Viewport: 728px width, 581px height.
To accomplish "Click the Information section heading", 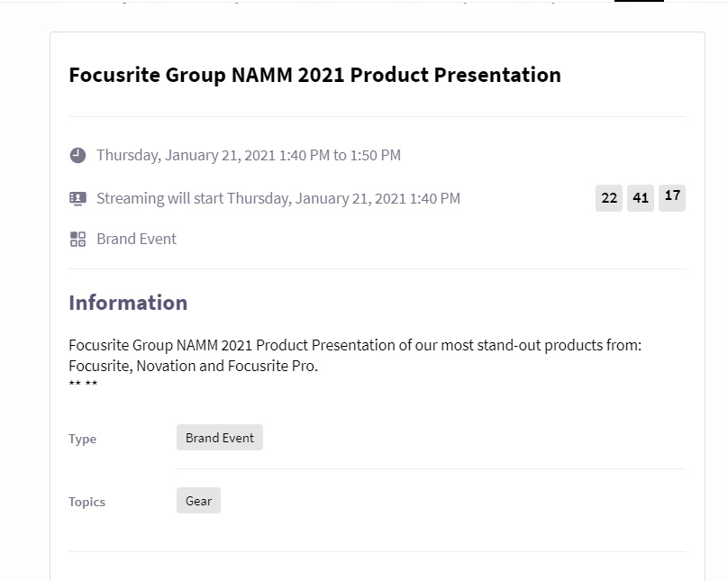I will pyautogui.click(x=128, y=303).
